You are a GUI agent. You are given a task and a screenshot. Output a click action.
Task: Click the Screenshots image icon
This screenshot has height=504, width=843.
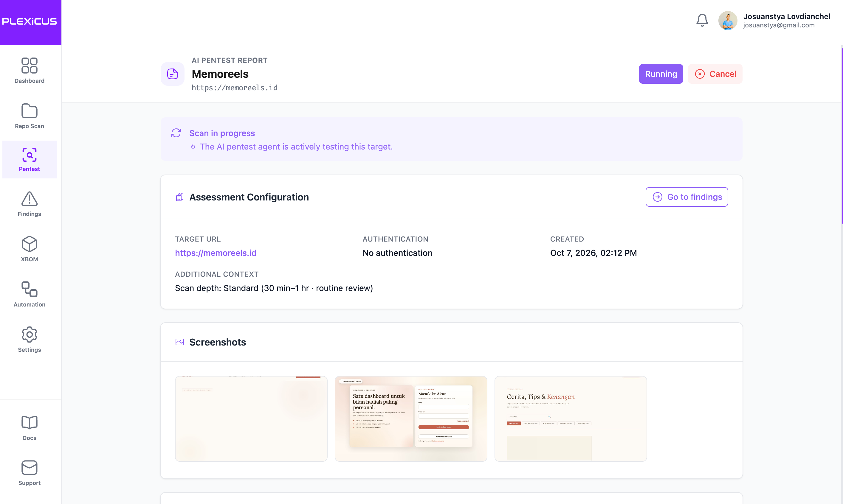(x=180, y=342)
